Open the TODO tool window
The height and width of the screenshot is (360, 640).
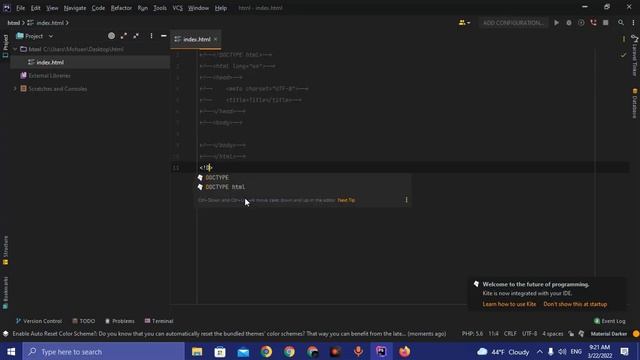click(84, 321)
